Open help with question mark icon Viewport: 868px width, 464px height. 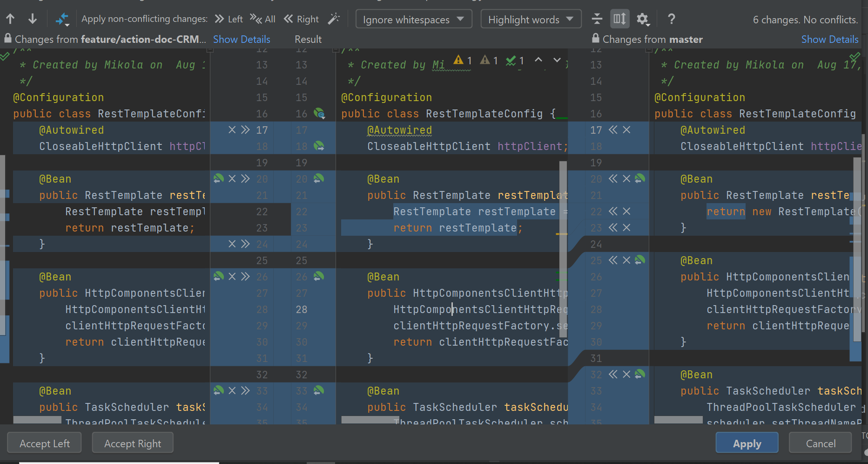click(x=671, y=19)
